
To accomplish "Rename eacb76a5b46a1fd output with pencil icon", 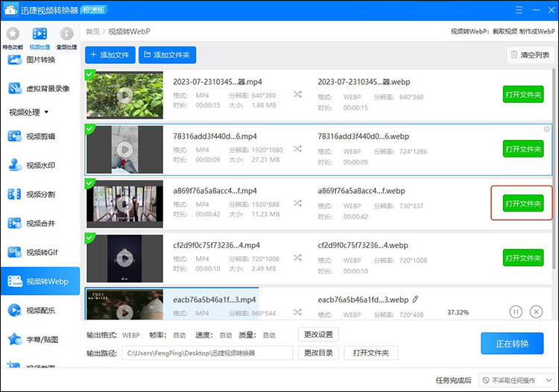I will coord(415,300).
